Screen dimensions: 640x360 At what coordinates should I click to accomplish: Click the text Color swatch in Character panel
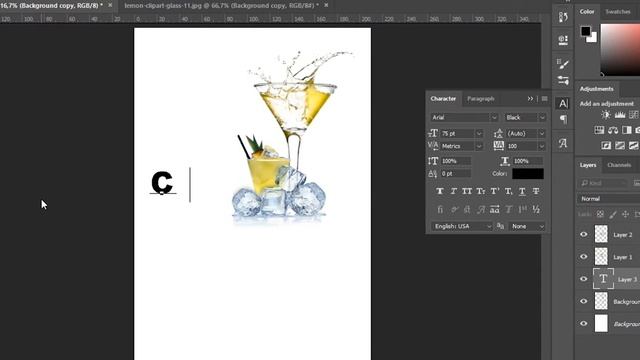pyautogui.click(x=528, y=173)
